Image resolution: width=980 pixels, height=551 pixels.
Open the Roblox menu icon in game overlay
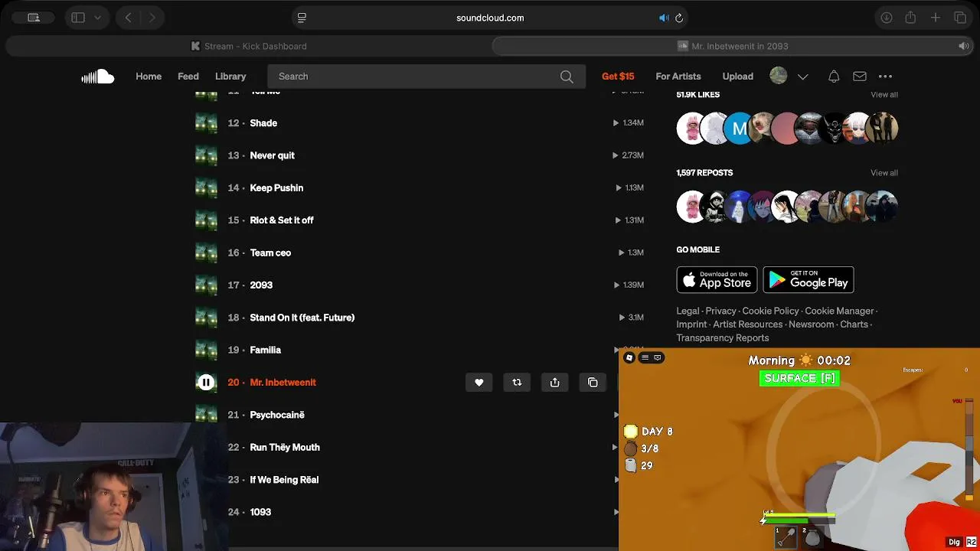(629, 357)
